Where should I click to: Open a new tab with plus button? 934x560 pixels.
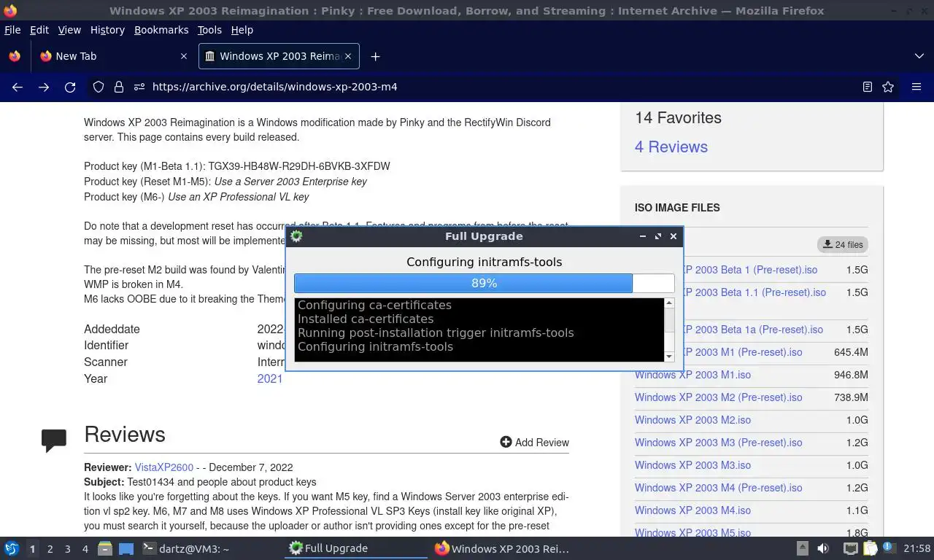(375, 56)
